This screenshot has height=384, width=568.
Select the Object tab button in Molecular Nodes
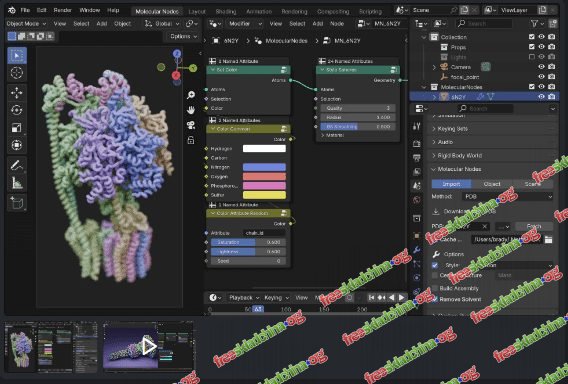tap(492, 184)
